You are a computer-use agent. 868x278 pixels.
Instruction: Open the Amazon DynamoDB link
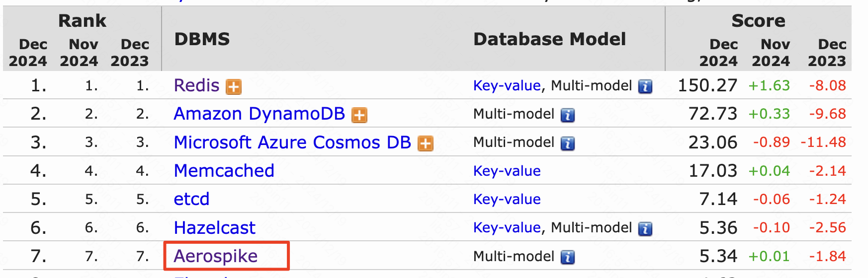point(259,114)
